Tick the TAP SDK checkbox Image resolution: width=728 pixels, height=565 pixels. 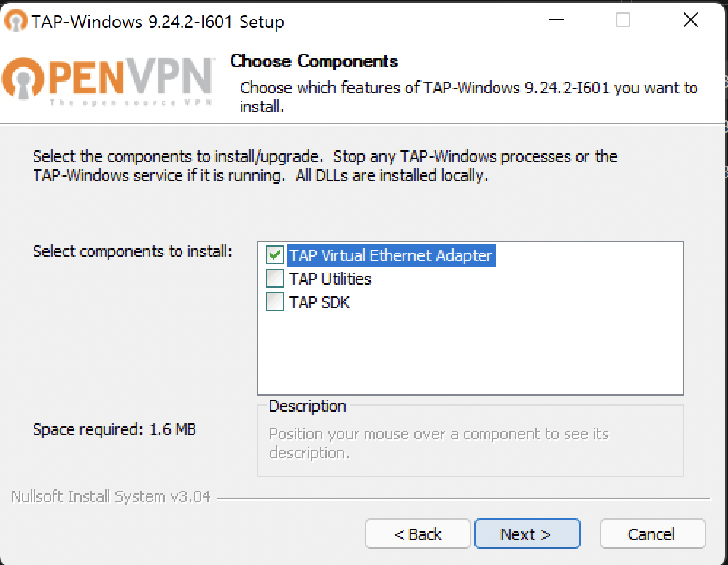274,301
